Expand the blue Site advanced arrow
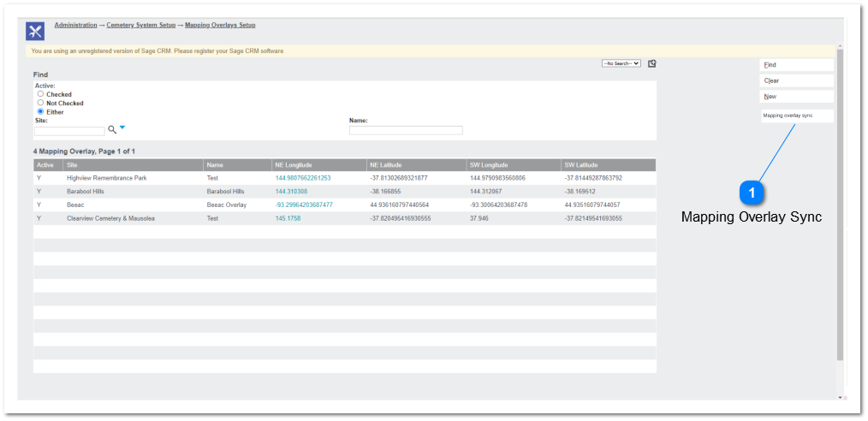This screenshot has width=868, height=421. (x=122, y=127)
